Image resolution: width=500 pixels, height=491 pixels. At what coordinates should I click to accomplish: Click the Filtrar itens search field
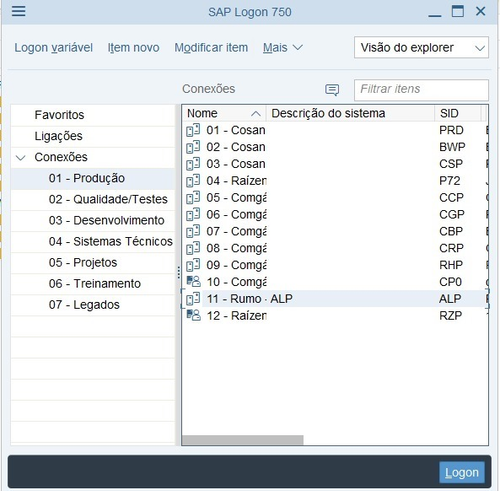(421, 90)
